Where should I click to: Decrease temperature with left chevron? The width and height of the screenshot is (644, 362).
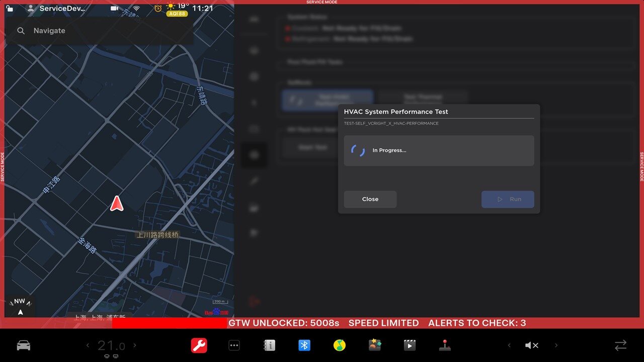tap(88, 345)
